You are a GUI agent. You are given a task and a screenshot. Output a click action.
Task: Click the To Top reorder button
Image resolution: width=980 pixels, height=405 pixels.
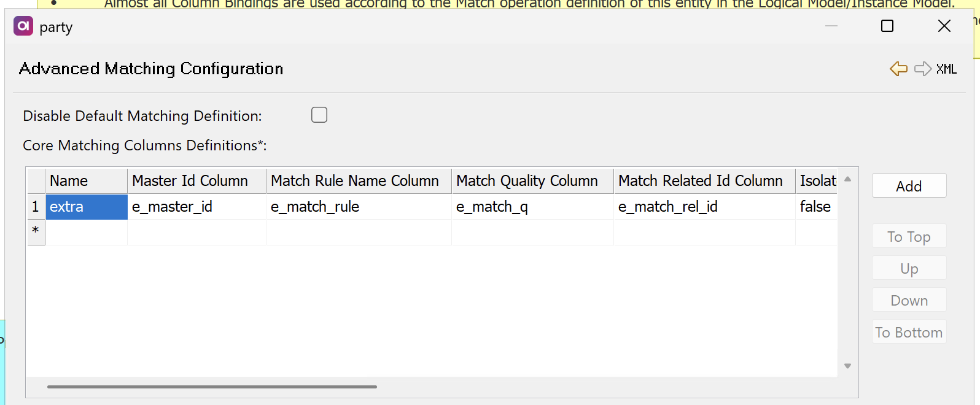coord(909,236)
